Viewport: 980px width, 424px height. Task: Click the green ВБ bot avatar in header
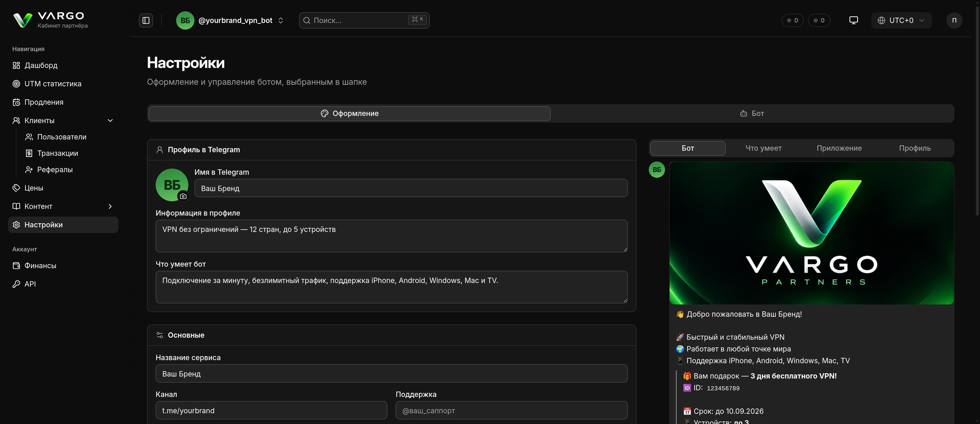[185, 20]
